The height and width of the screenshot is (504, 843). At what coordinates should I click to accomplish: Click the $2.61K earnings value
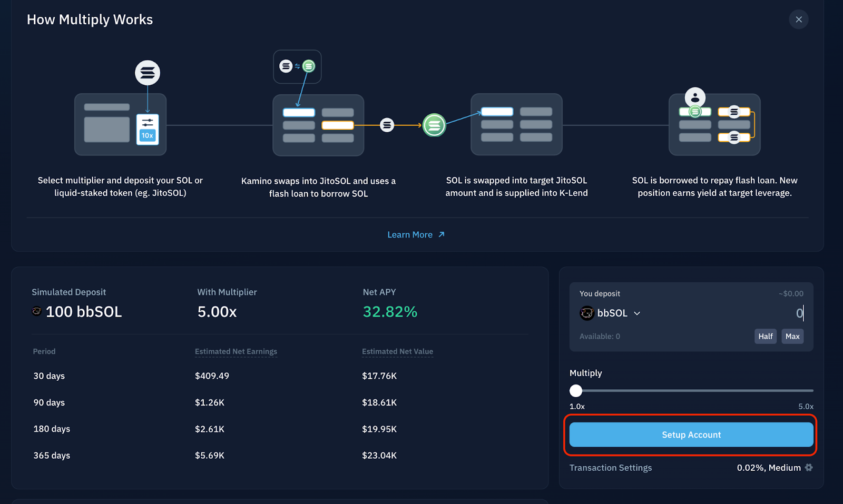click(x=210, y=429)
